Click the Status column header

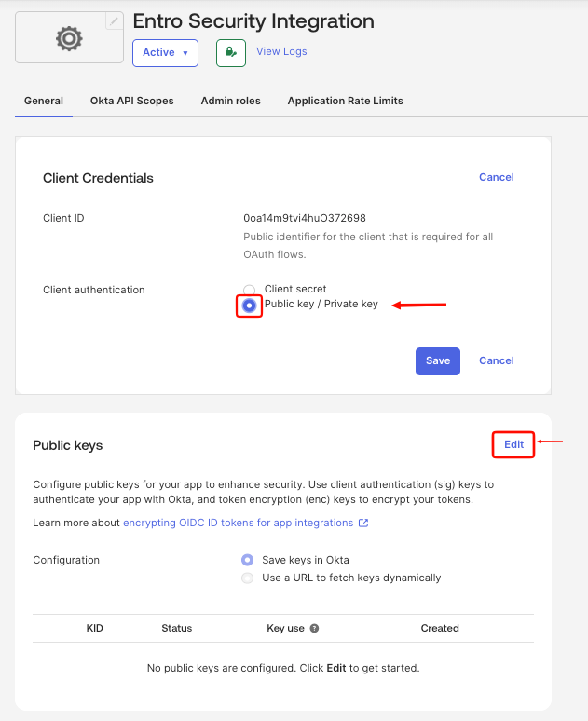click(x=177, y=628)
